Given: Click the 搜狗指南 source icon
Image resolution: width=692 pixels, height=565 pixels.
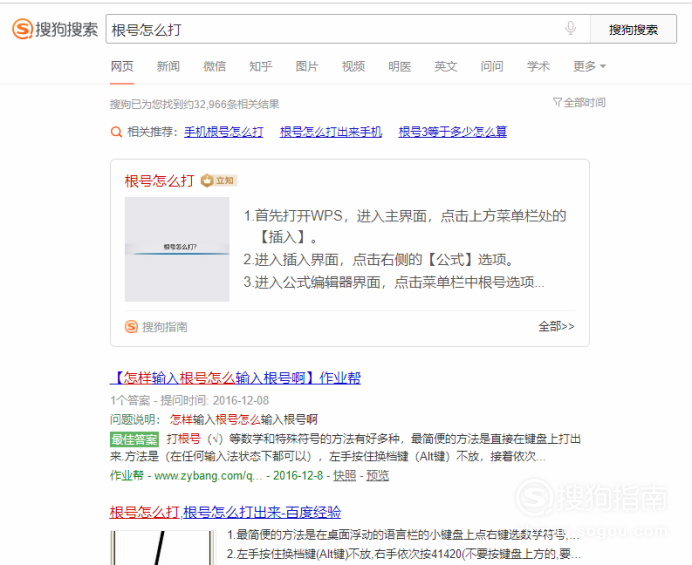Looking at the screenshot, I should [131, 327].
